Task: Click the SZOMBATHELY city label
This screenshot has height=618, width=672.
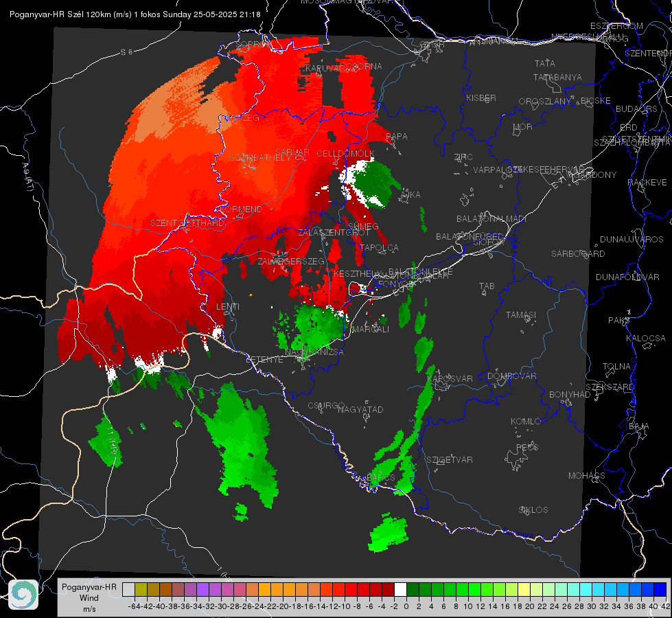Action: [259, 158]
